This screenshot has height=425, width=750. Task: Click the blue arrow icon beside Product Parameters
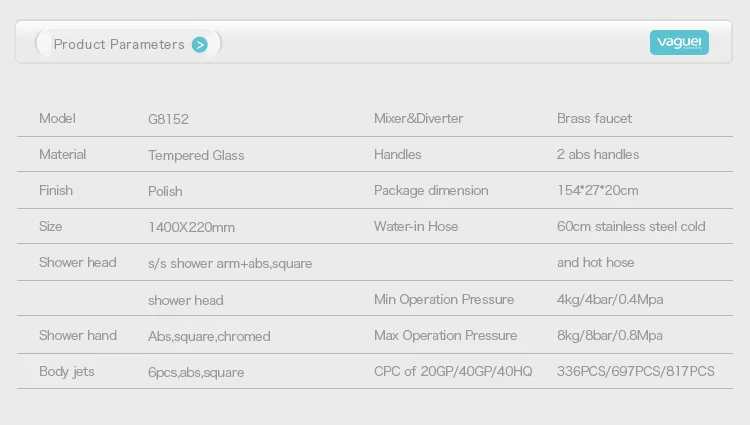click(200, 44)
